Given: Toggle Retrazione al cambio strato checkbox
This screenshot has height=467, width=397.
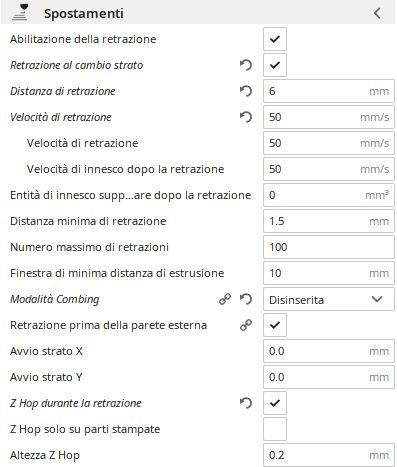Looking at the screenshot, I should coord(275,65).
